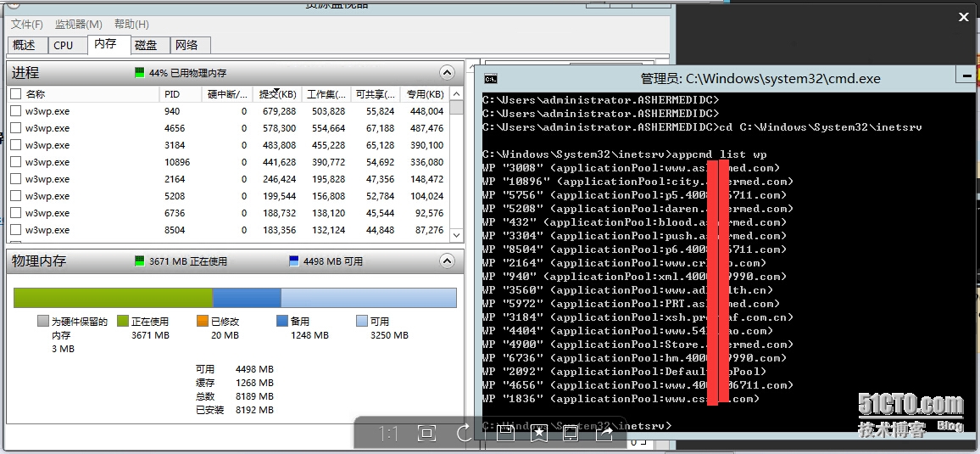Check the w3wp.exe row with PID 6736
The image size is (980, 454).
[15, 213]
